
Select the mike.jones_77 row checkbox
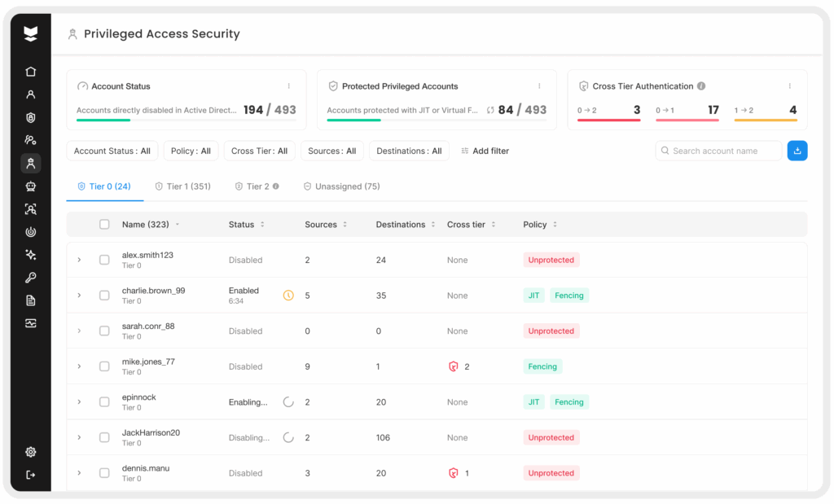tap(104, 366)
